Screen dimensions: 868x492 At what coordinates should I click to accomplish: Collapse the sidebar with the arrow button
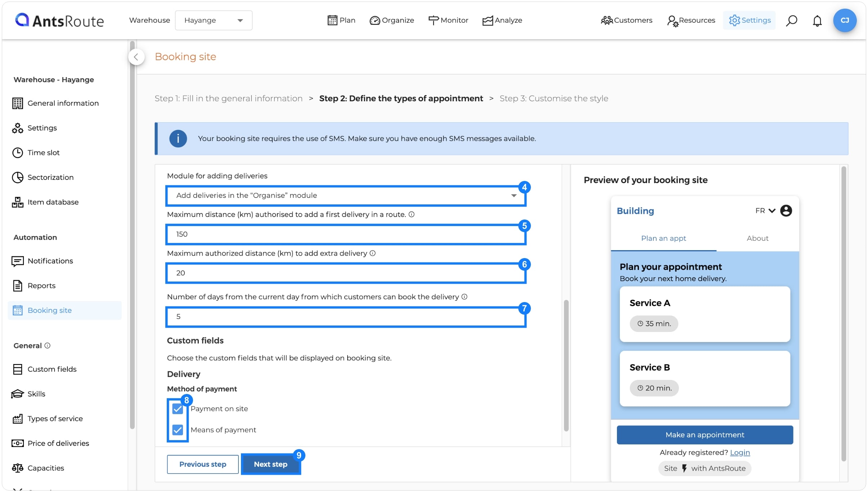[136, 57]
